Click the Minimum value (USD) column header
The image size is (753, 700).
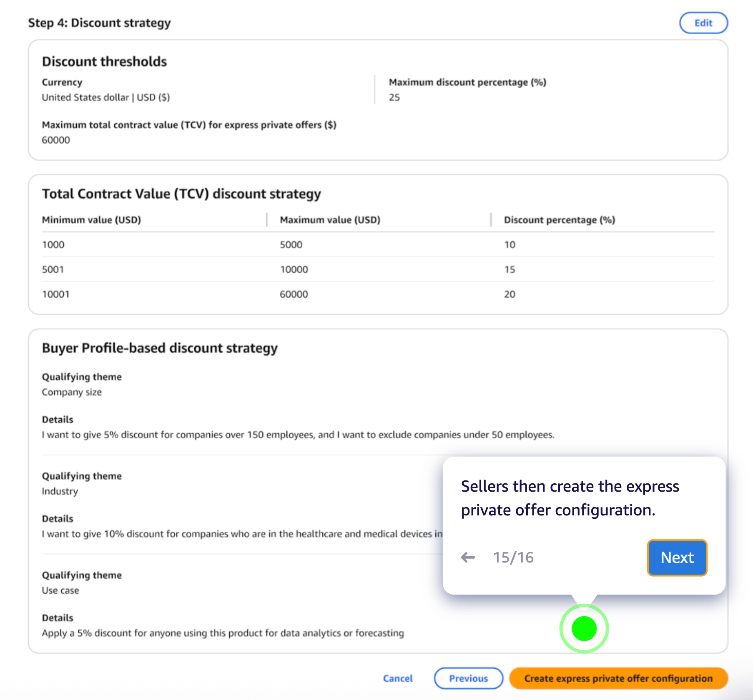91,220
